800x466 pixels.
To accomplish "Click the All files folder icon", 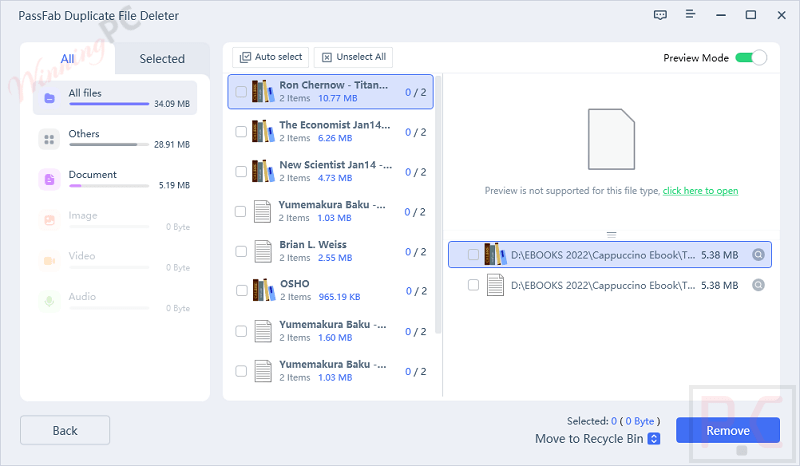I will tap(49, 98).
